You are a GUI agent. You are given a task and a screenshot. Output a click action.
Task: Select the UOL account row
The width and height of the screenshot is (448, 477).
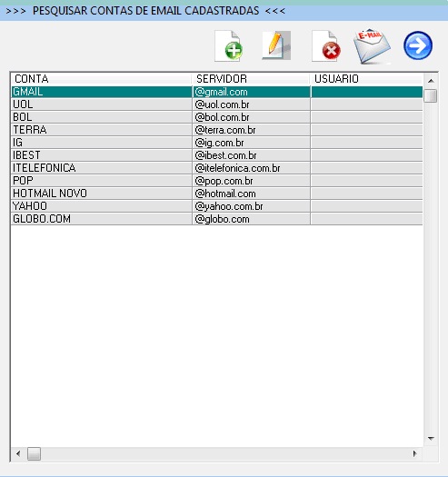(x=216, y=104)
